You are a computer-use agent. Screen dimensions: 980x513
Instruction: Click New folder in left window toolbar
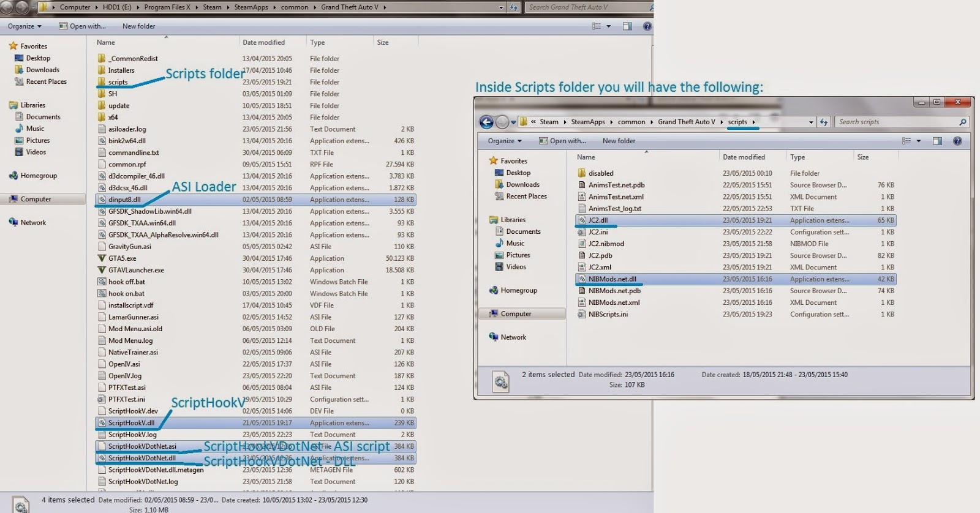click(139, 26)
